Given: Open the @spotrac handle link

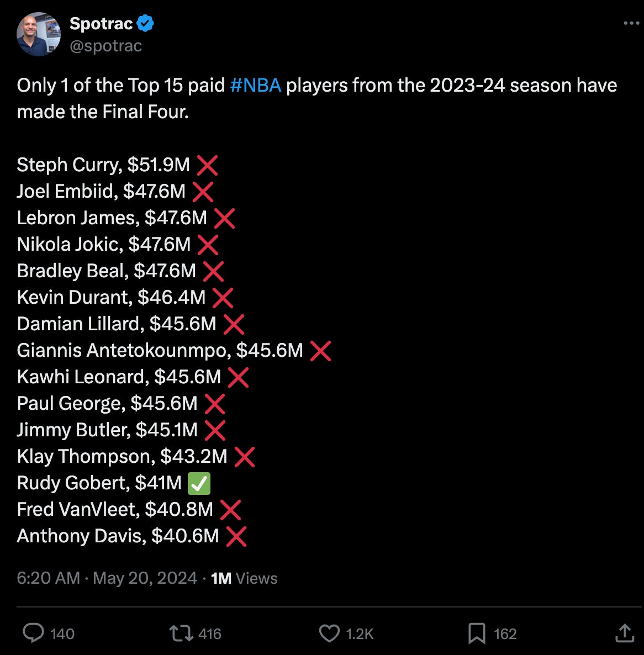Looking at the screenshot, I should point(106,46).
